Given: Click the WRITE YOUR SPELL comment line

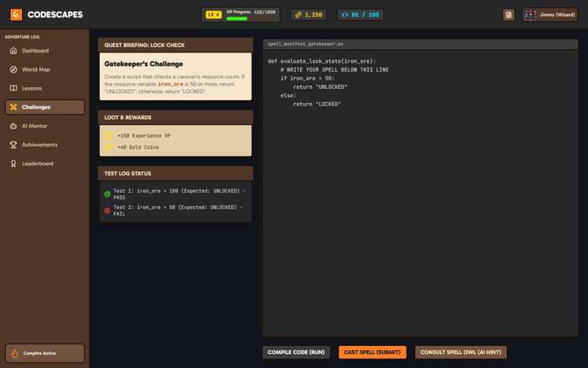Looking at the screenshot, I should tap(335, 69).
